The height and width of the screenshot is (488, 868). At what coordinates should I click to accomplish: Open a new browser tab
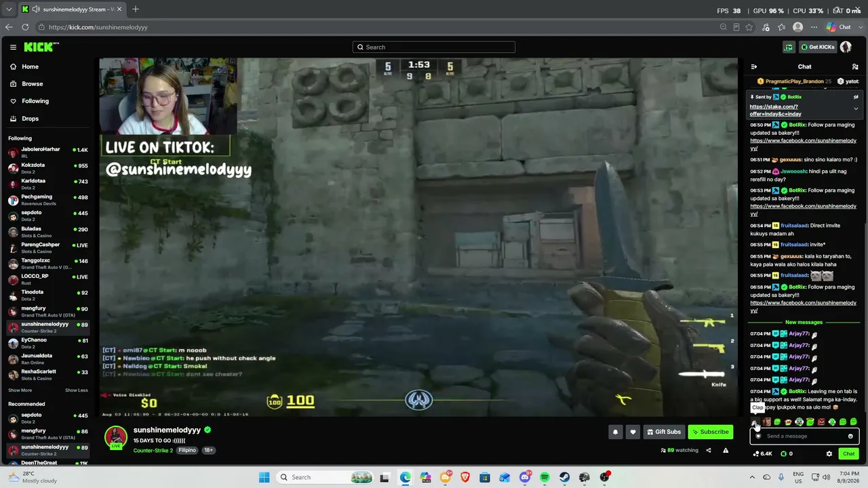(136, 9)
